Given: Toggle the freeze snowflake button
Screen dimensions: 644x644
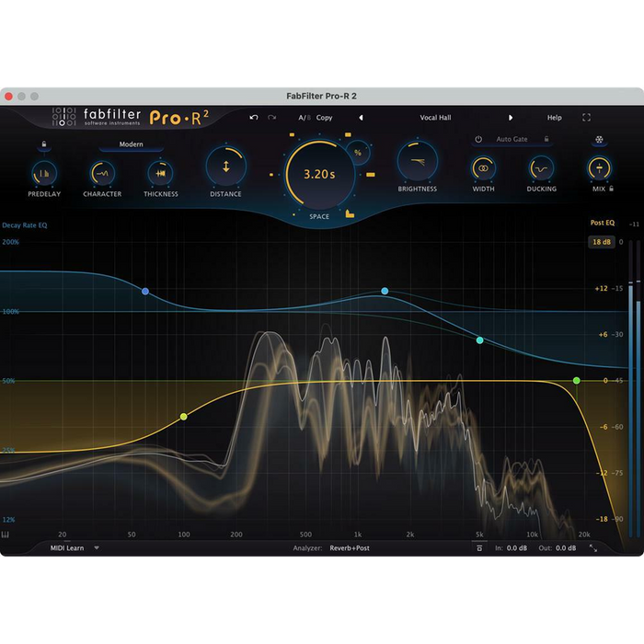Looking at the screenshot, I should click(599, 140).
